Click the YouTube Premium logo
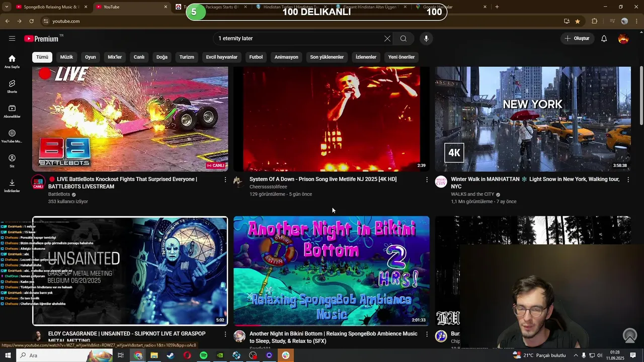644x362 pixels. [x=41, y=39]
